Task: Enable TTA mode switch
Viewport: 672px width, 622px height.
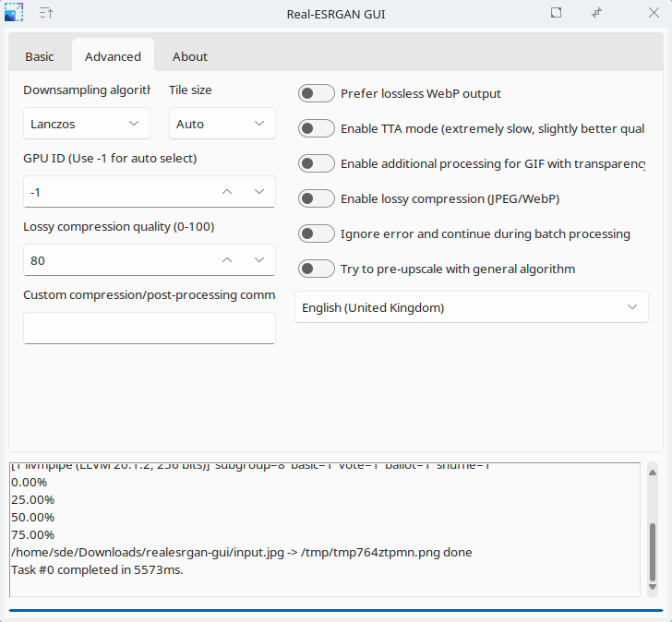Action: (317, 128)
